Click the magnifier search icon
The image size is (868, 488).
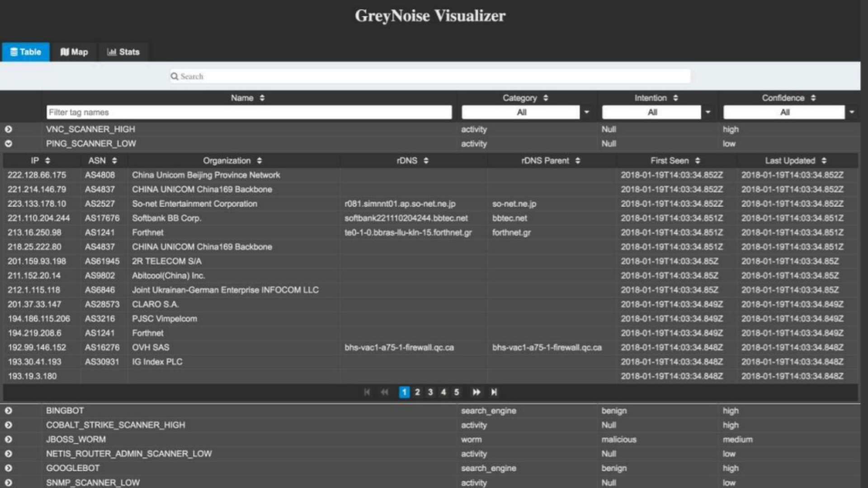tap(174, 76)
